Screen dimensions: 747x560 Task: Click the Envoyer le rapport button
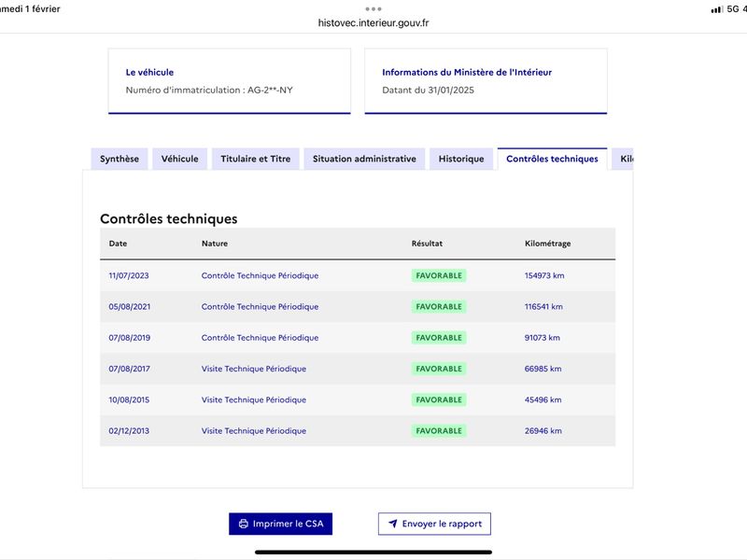(x=434, y=524)
